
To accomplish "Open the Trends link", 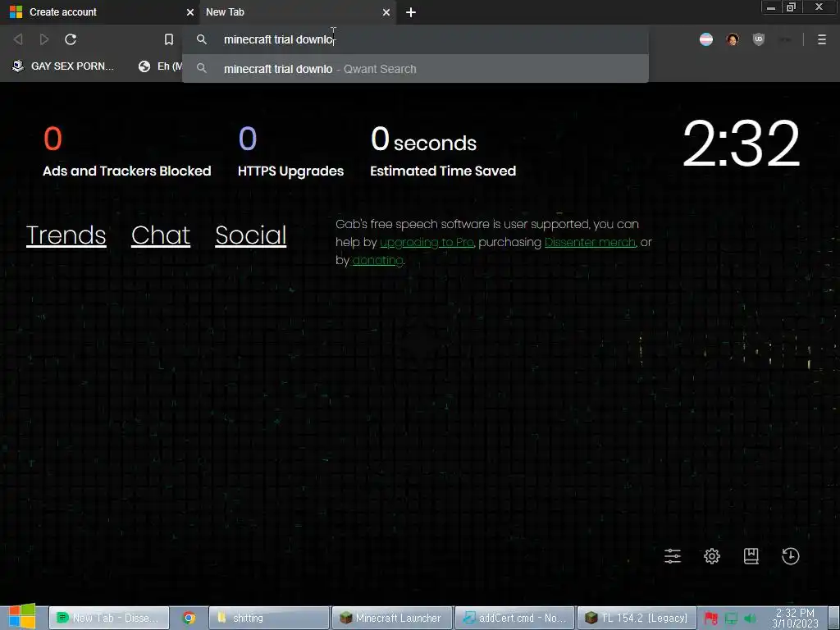I will [x=66, y=235].
